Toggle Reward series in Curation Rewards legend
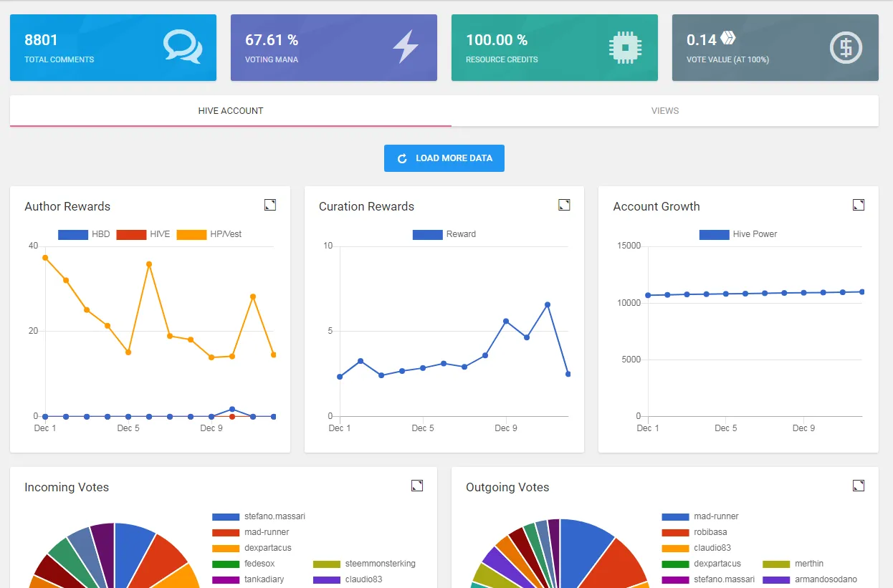The image size is (893, 588). [444, 234]
